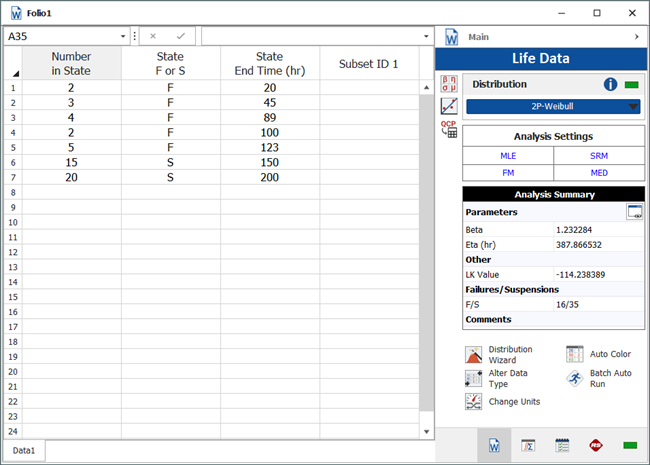The width and height of the screenshot is (650, 465).
Task: Select State End Time cell 200
Action: (x=269, y=177)
